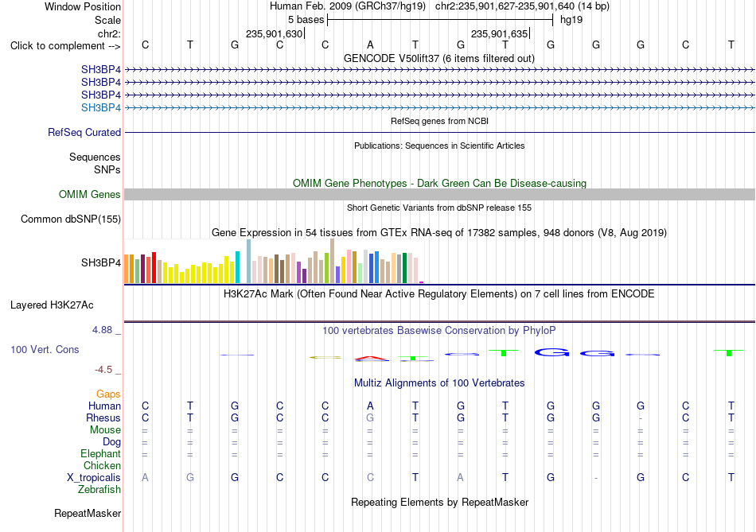Click the 'chr2:' label under Scale
Viewport: 756px width, 532px height.
[109, 33]
